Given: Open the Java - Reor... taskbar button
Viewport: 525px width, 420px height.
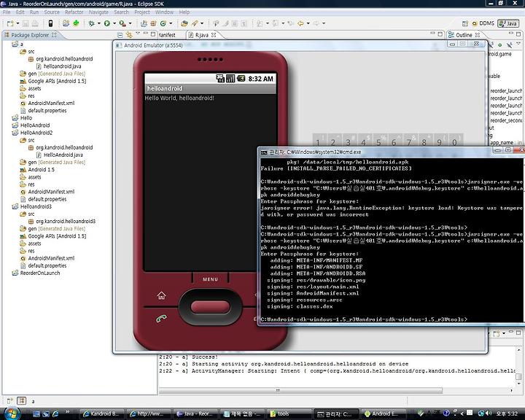Looking at the screenshot, I should [196, 413].
